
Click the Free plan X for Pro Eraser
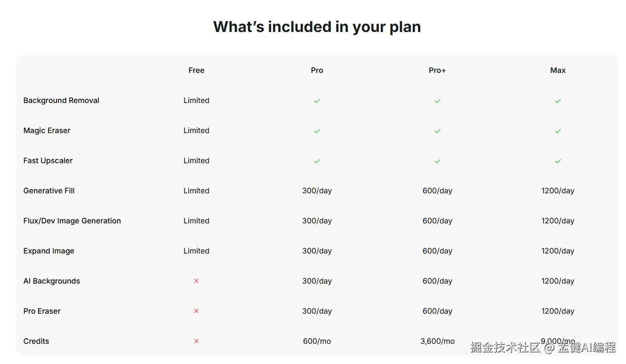pyautogui.click(x=196, y=311)
